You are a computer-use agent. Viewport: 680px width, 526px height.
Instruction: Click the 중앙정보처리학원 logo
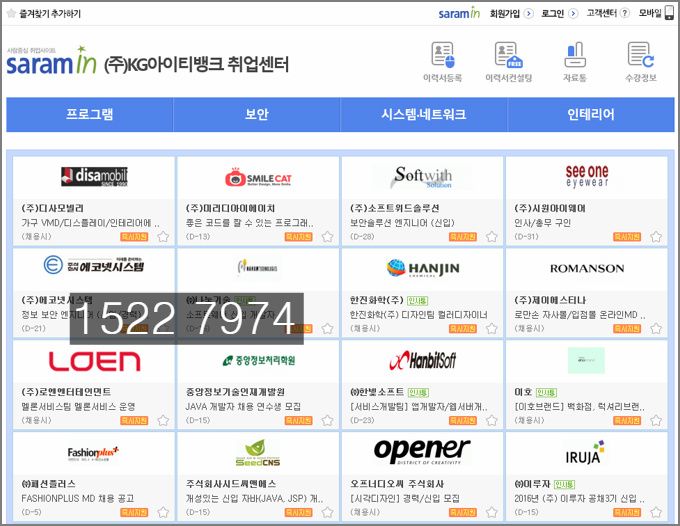tap(258, 360)
